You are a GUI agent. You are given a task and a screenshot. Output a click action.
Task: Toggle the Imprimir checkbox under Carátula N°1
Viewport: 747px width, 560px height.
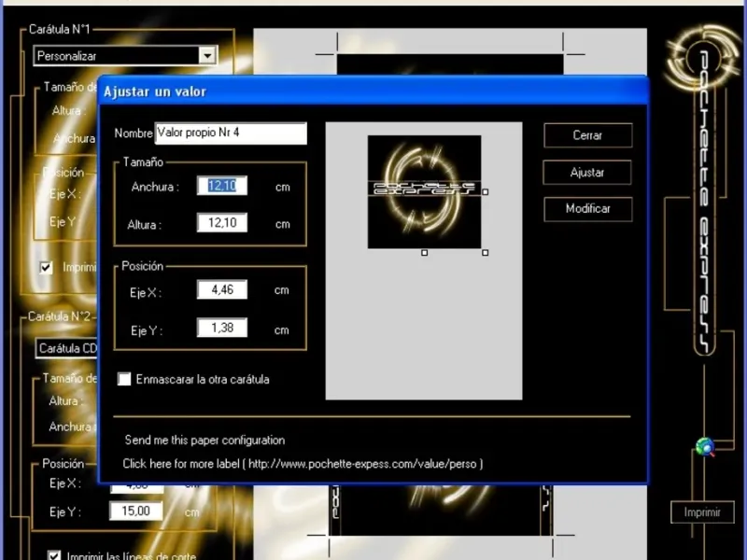click(x=46, y=268)
